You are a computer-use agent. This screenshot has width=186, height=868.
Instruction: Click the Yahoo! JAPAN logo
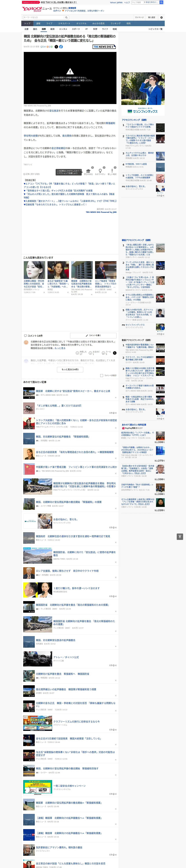32,9
